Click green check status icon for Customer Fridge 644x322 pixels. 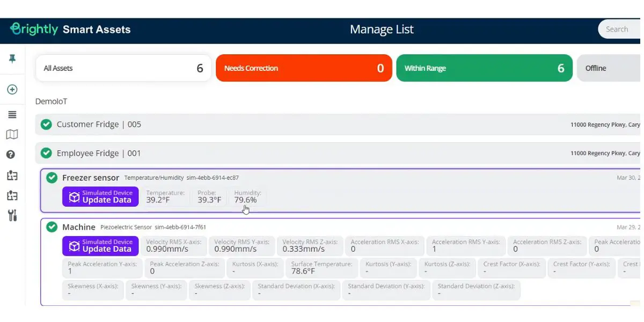pyautogui.click(x=47, y=124)
